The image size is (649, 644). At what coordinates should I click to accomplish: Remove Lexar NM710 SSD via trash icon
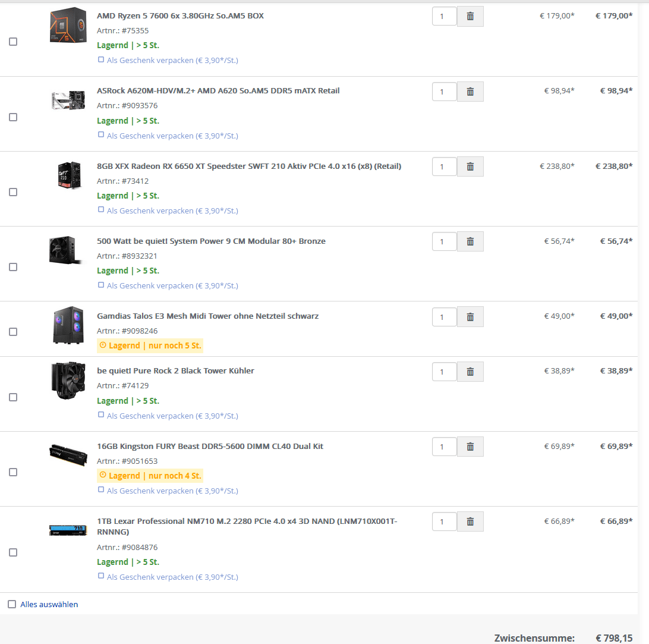[x=470, y=522]
